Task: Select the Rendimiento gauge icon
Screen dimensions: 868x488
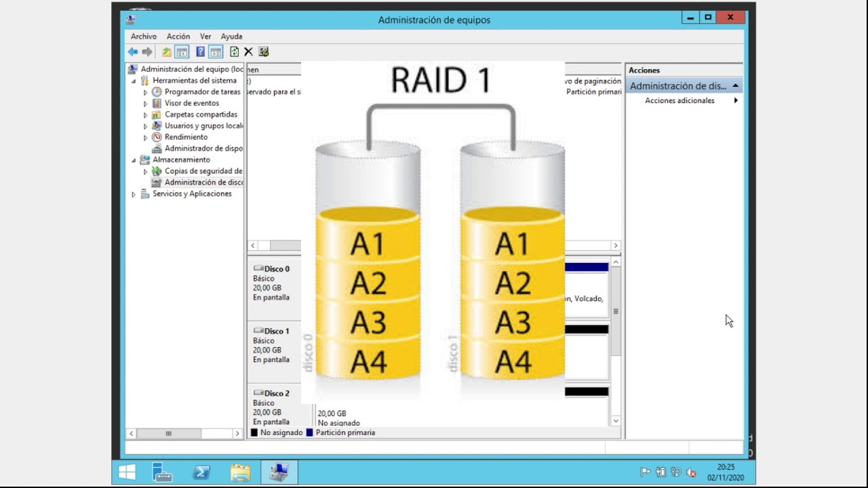Action: click(157, 137)
